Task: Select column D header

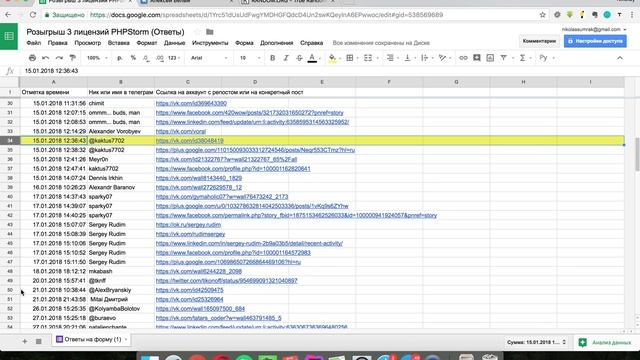Action: (255, 82)
